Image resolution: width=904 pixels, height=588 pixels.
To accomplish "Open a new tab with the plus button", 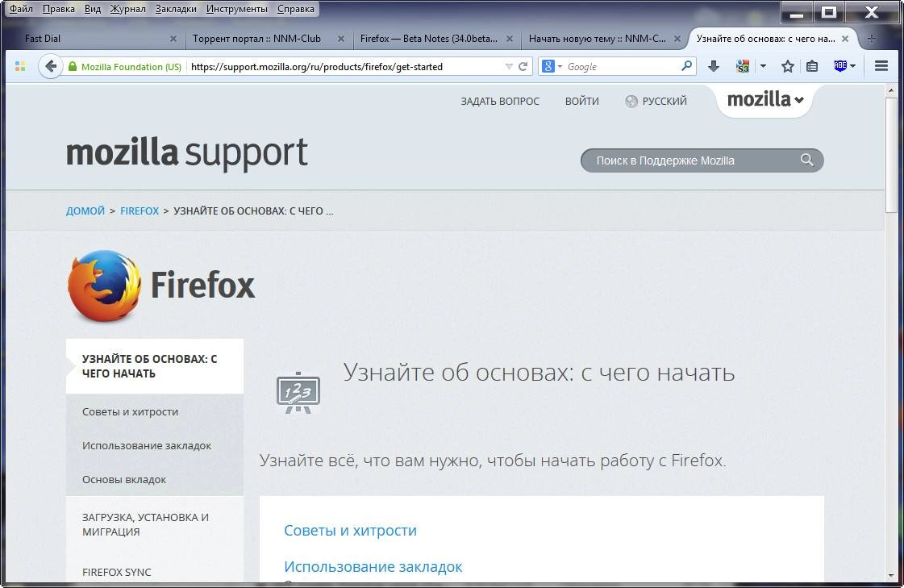I will coord(872,39).
